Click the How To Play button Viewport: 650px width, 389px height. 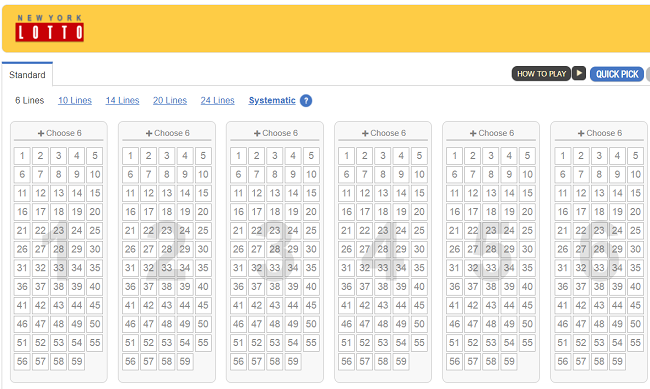541,74
